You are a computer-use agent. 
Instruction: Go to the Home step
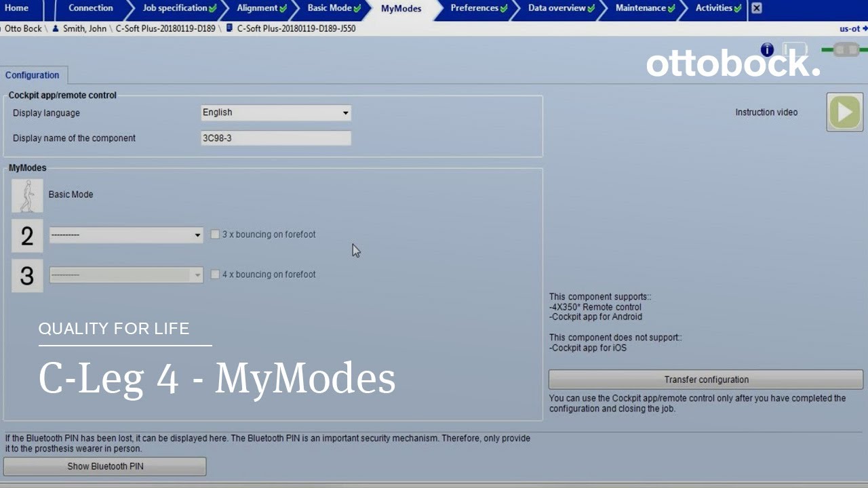click(18, 8)
